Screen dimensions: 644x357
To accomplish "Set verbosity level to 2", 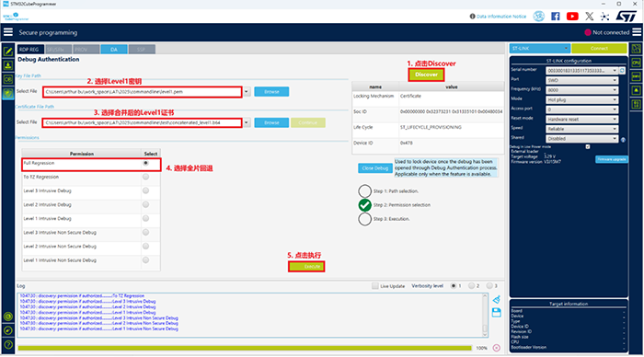I will coord(471,286).
